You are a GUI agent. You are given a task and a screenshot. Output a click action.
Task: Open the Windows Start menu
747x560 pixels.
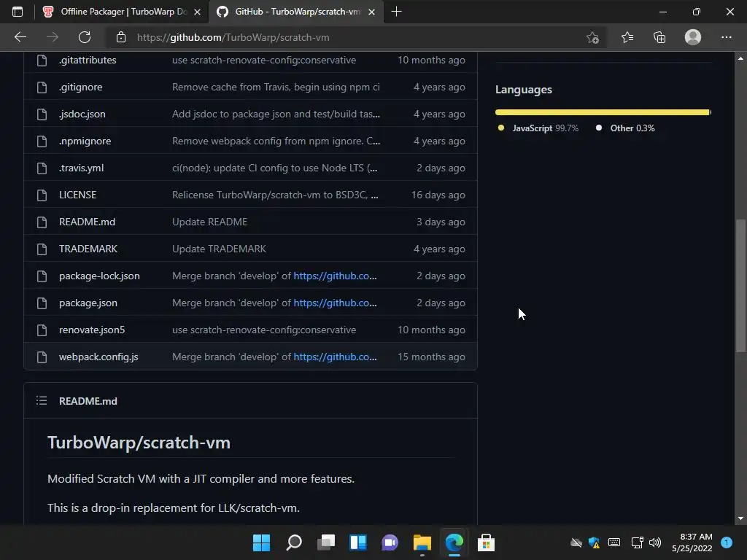pyautogui.click(x=261, y=542)
